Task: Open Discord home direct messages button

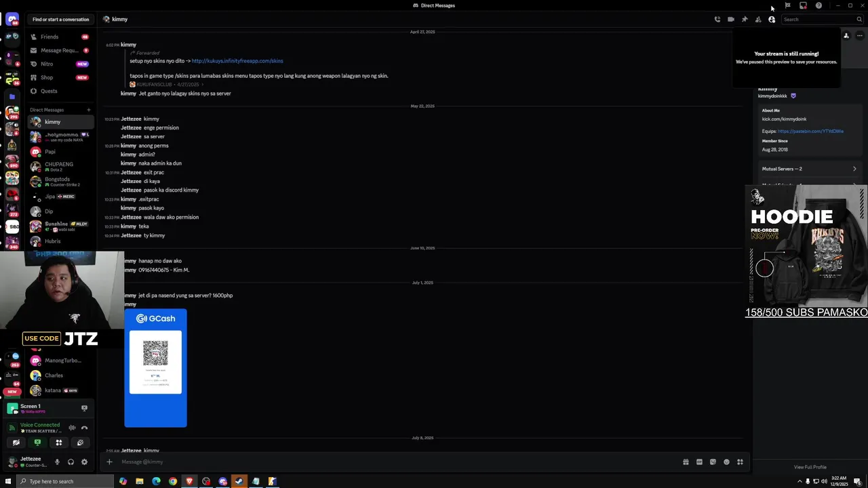Action: tap(12, 20)
